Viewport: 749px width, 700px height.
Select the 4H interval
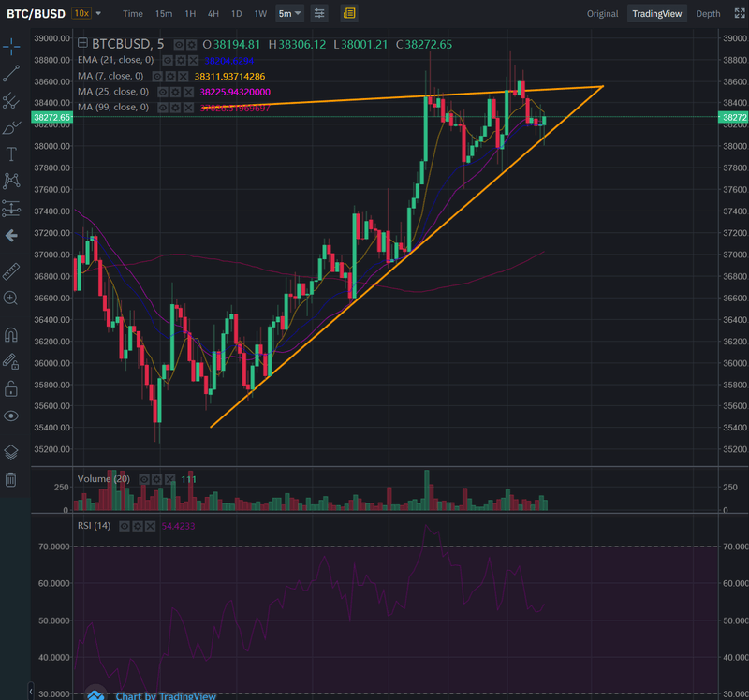(x=213, y=14)
